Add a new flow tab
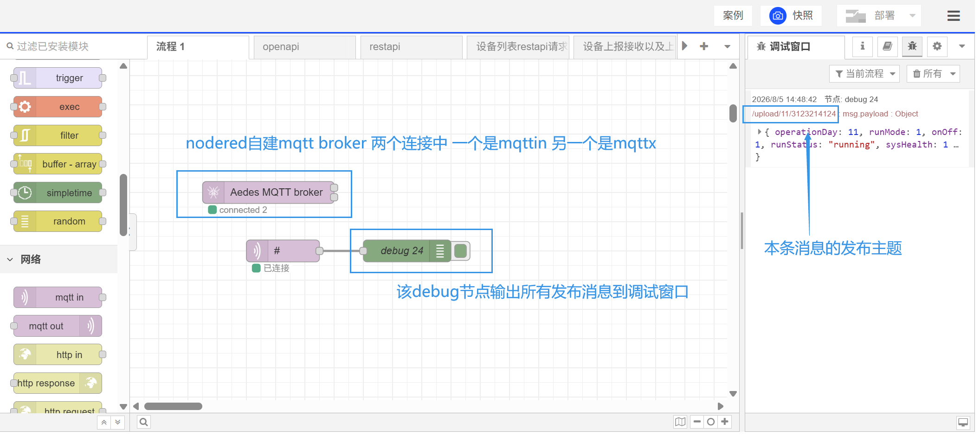The image size is (980, 436). [704, 46]
